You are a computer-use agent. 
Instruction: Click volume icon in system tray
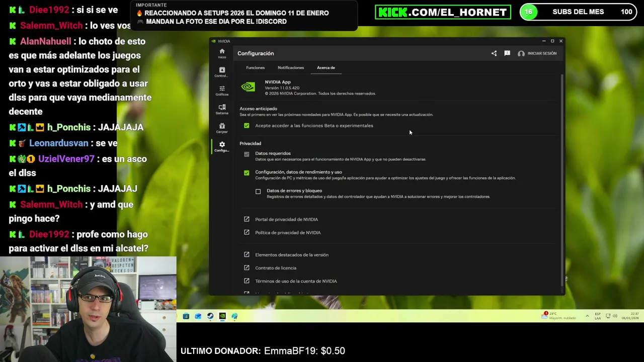tap(615, 316)
